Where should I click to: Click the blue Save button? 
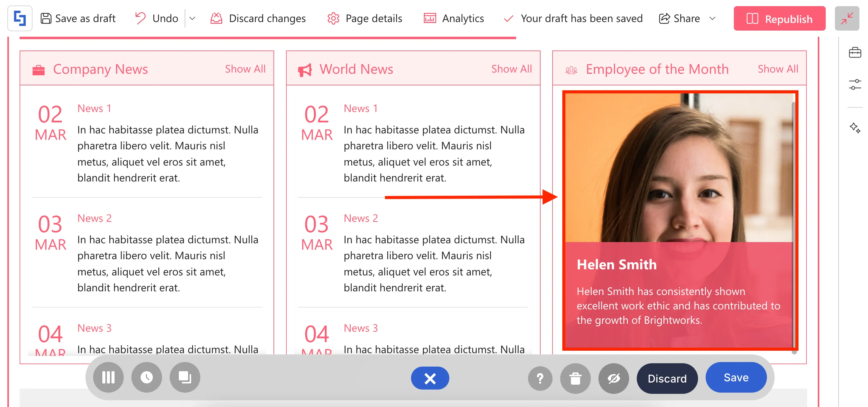[x=736, y=377]
